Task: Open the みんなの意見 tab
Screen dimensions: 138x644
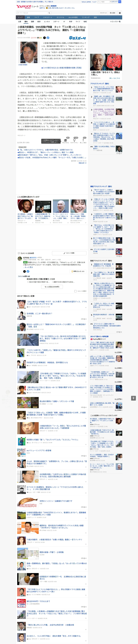Action: pyautogui.click(x=73, y=17)
